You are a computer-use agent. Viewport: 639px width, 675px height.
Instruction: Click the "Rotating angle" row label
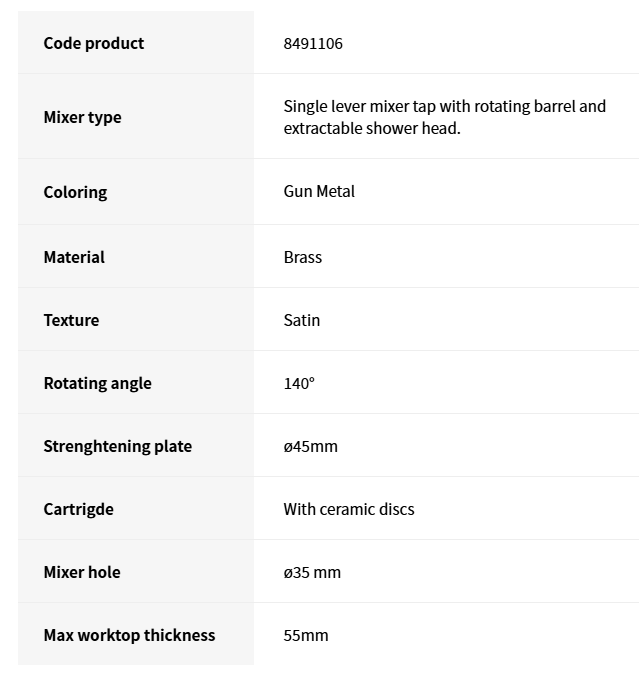coord(97,383)
